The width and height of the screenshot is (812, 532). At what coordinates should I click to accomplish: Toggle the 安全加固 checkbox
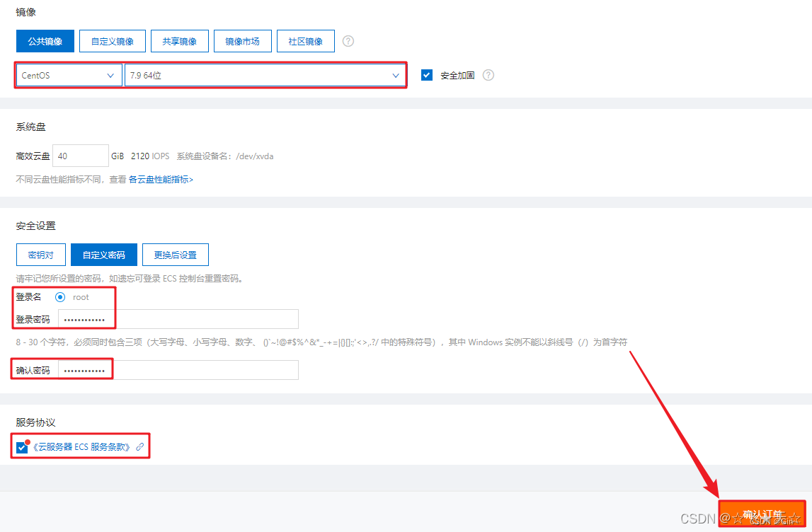(427, 75)
